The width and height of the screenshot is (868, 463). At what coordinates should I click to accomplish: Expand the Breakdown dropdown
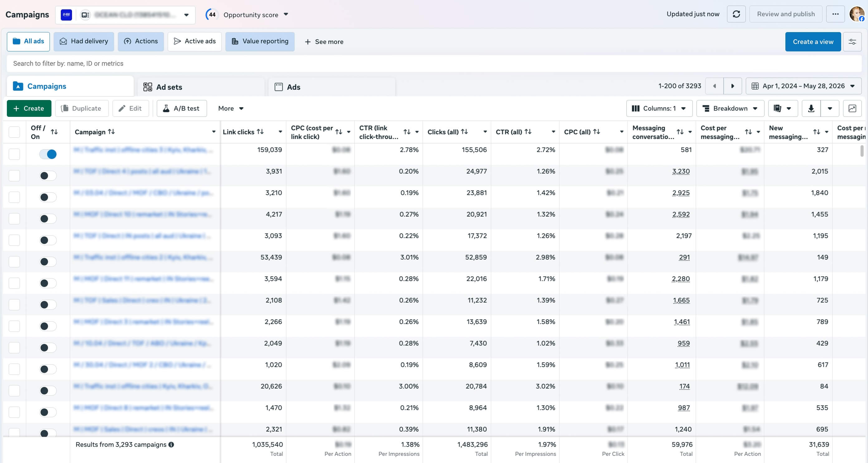click(x=730, y=108)
